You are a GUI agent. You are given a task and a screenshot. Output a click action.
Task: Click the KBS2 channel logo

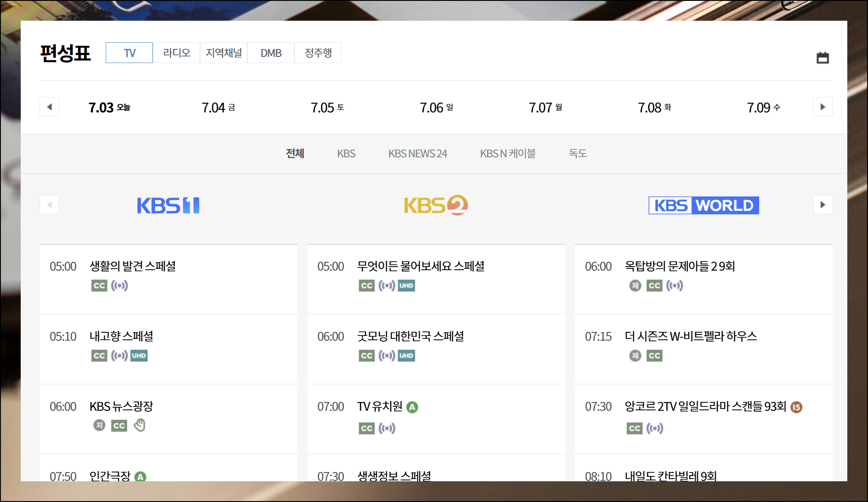coord(436,205)
